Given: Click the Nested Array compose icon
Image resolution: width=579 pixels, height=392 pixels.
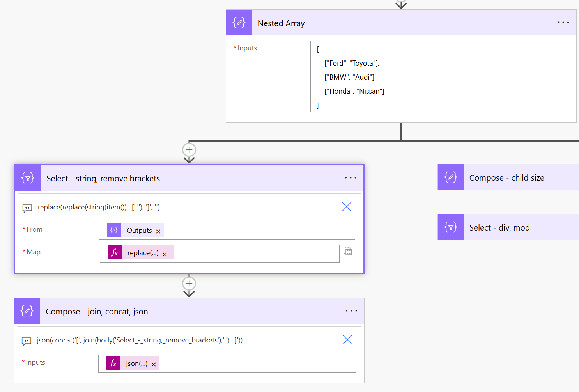Looking at the screenshot, I should pos(239,23).
